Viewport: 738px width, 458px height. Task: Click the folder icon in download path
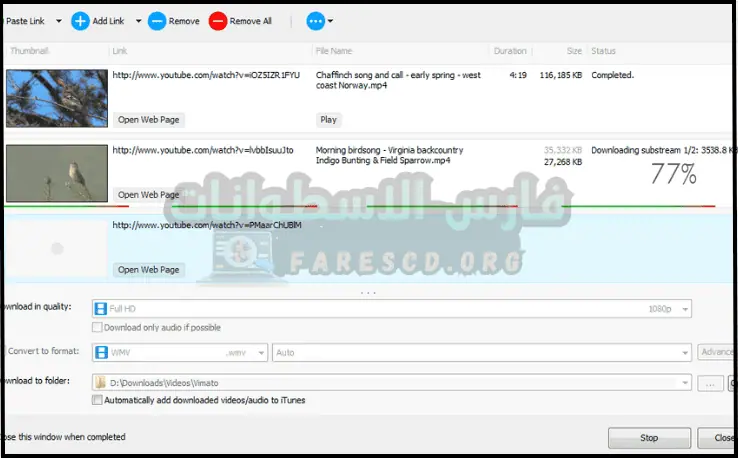pos(101,382)
